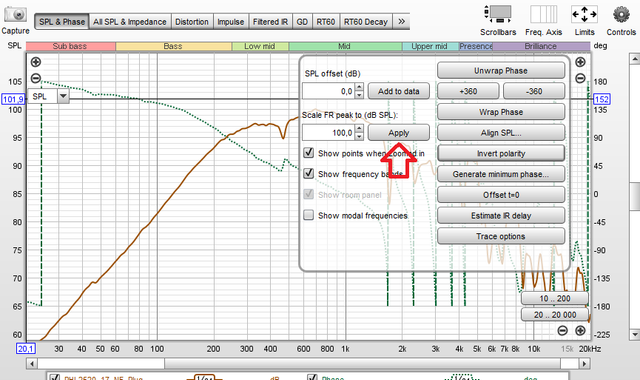Click the Freq. Axis icon
640x380 pixels.
[x=543, y=15]
